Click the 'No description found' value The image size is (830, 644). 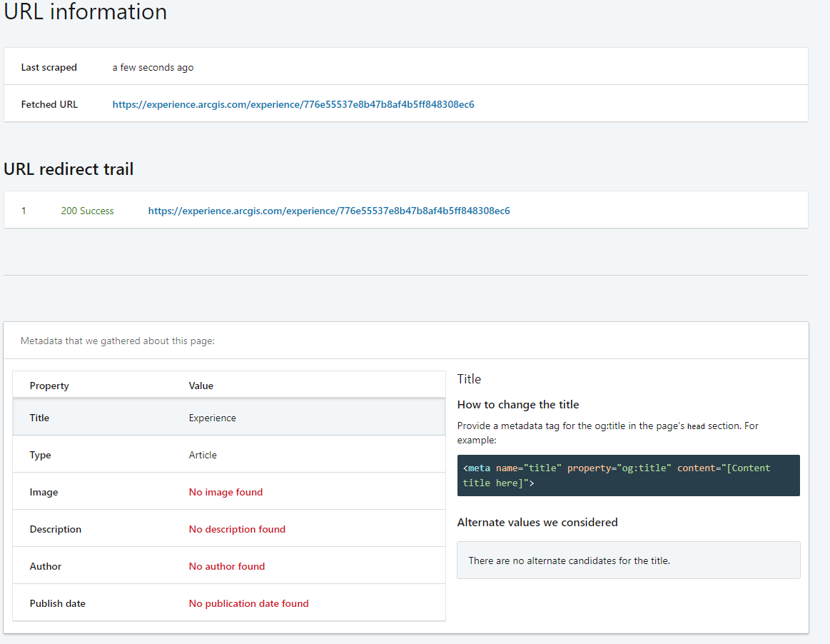[x=237, y=529]
